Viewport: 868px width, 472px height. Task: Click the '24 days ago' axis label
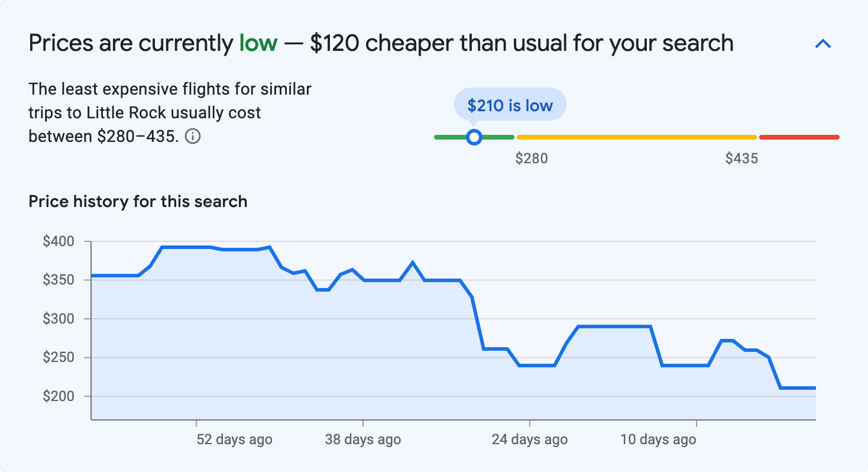coord(529,439)
